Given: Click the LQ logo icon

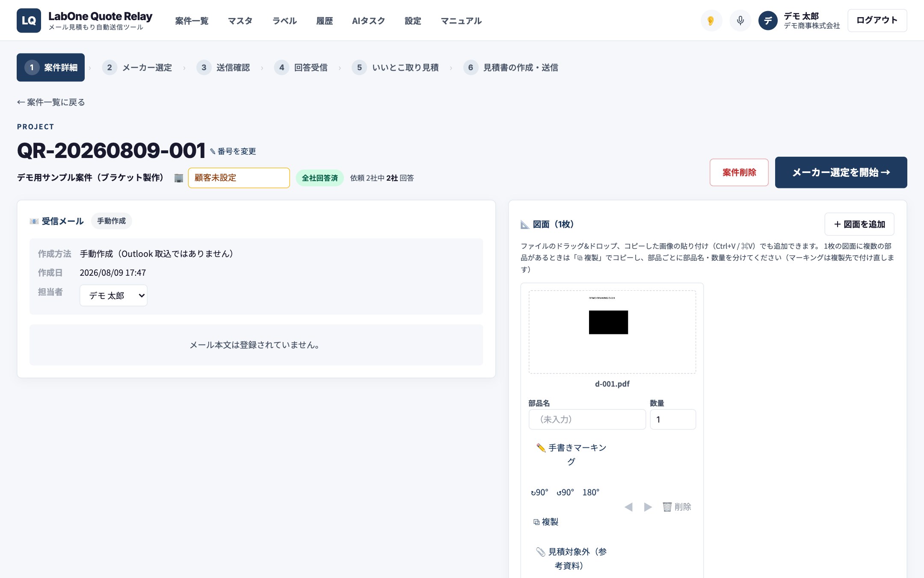Looking at the screenshot, I should (29, 21).
